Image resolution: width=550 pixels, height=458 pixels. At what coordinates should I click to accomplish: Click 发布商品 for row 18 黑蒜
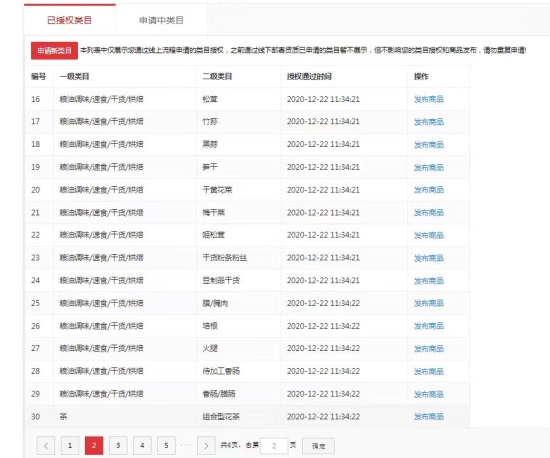coord(429,144)
